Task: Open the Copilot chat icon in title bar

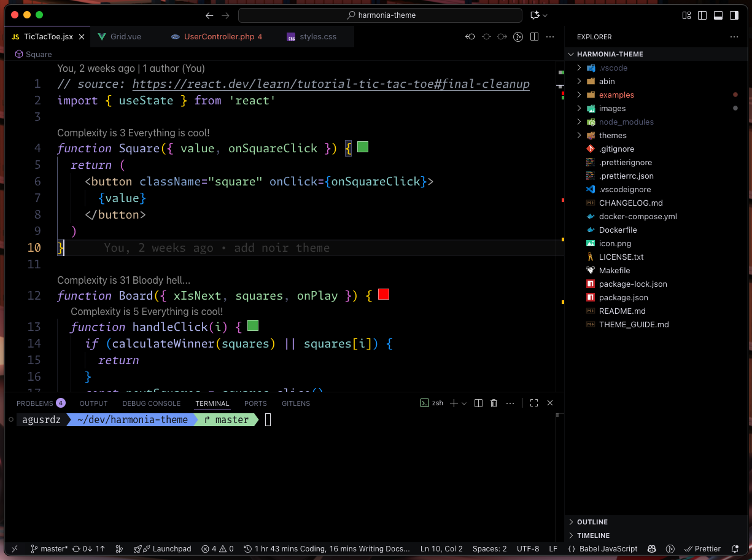Action: point(535,15)
